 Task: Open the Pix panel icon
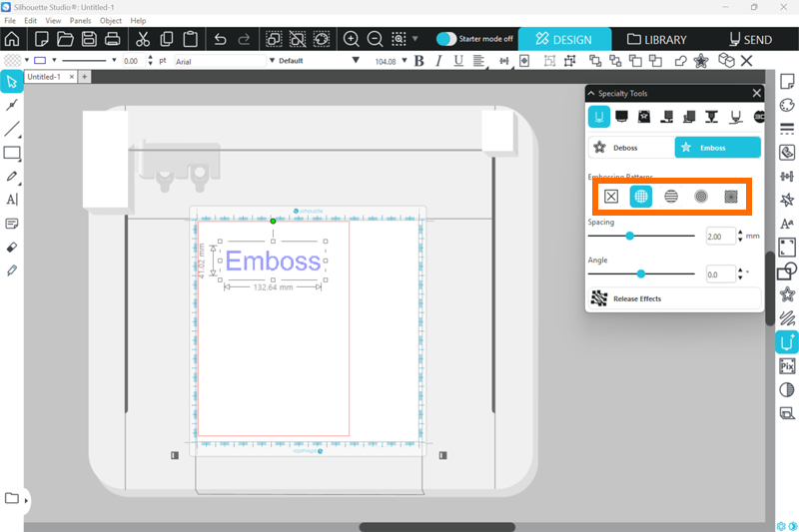click(x=786, y=366)
